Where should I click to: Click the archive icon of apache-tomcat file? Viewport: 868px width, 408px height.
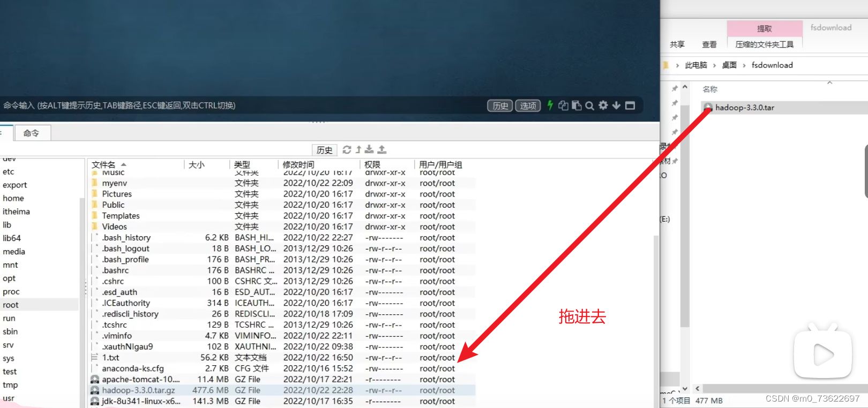click(95, 379)
